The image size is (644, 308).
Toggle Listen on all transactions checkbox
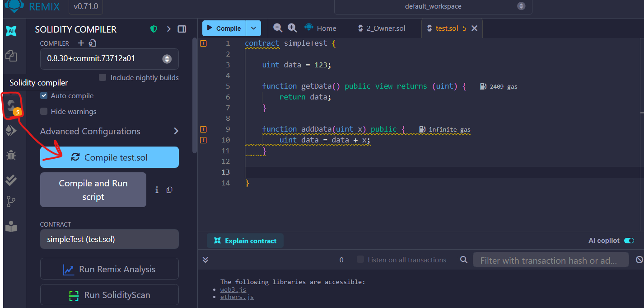(x=360, y=260)
